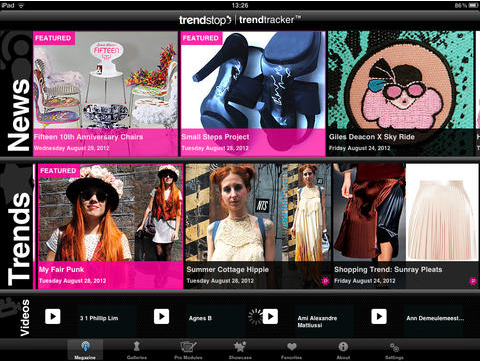This screenshot has height=362, width=481.
Task: Click the date 'Wednesday August 29, 2012'
Action: tap(72, 148)
